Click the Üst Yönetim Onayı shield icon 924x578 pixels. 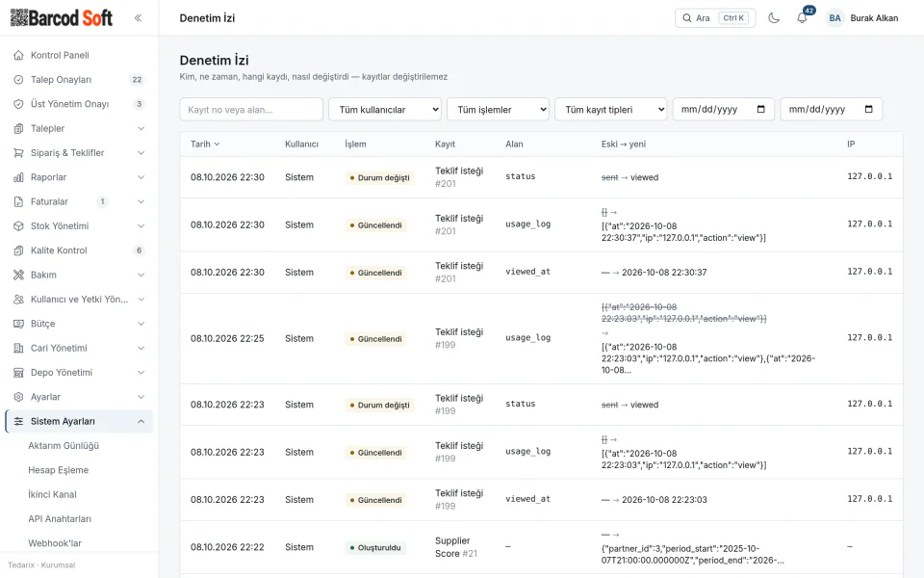click(19, 104)
